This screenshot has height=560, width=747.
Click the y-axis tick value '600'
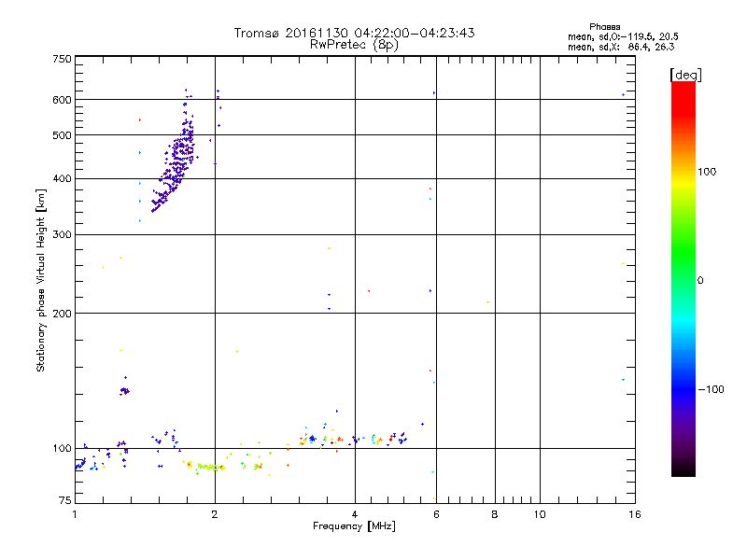[62, 100]
